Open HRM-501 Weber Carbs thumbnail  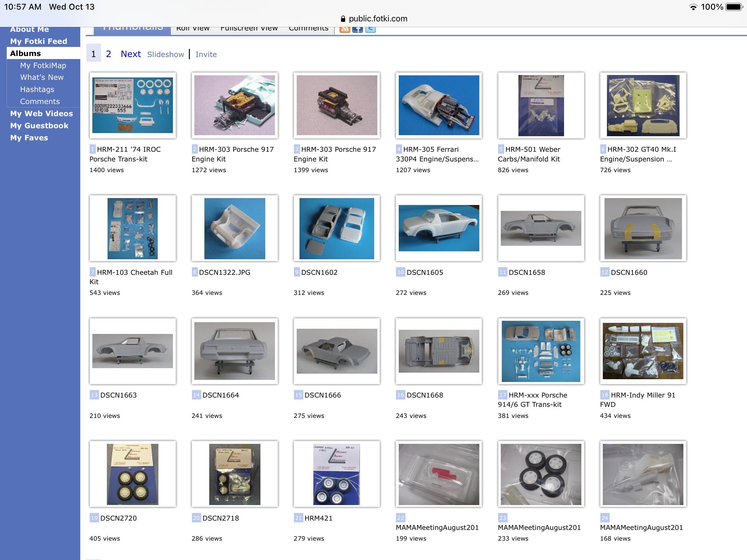click(x=541, y=105)
